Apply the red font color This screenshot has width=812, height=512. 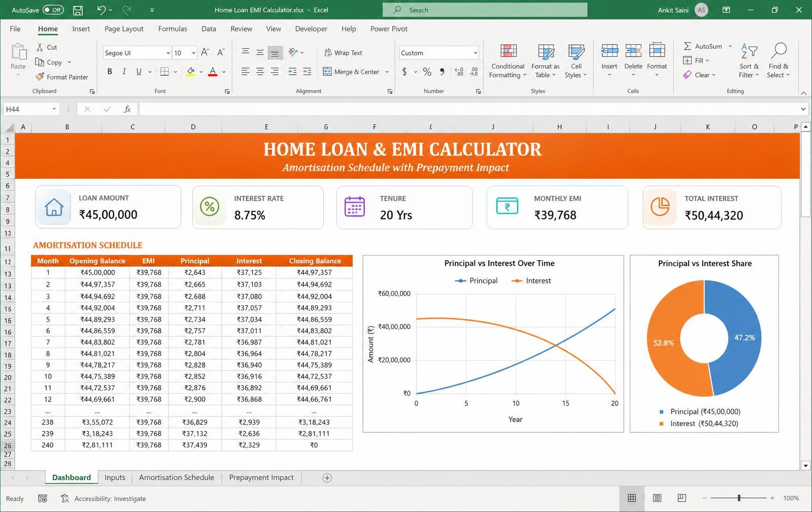pos(213,72)
